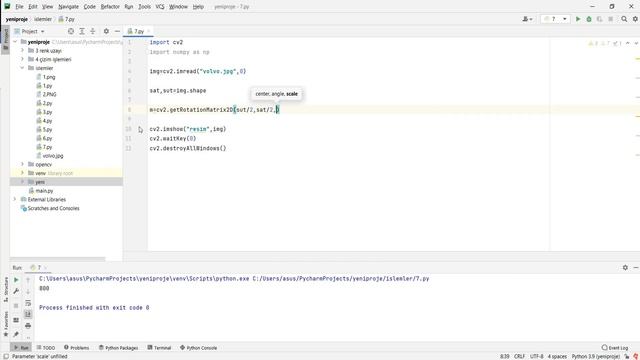Rerun program in Run panel
Viewport: 640px width, 360px height.
[16, 280]
